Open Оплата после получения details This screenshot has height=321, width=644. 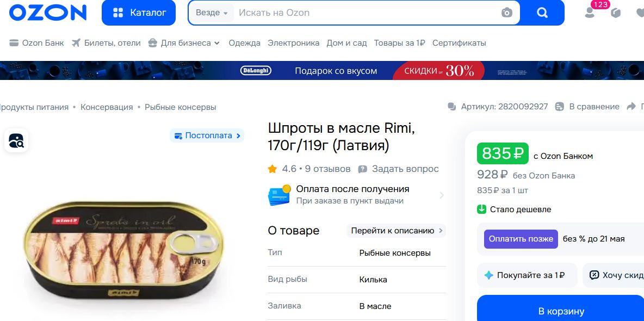coord(356,195)
